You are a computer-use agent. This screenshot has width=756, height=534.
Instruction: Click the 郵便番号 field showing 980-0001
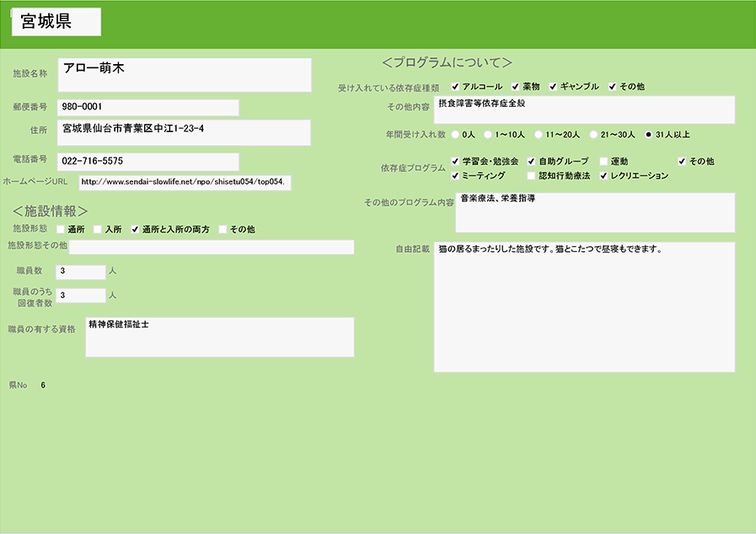point(147,107)
